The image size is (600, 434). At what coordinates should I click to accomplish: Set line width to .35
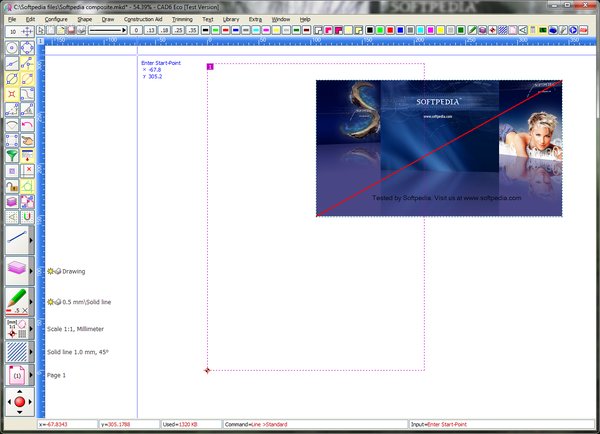tap(192, 30)
